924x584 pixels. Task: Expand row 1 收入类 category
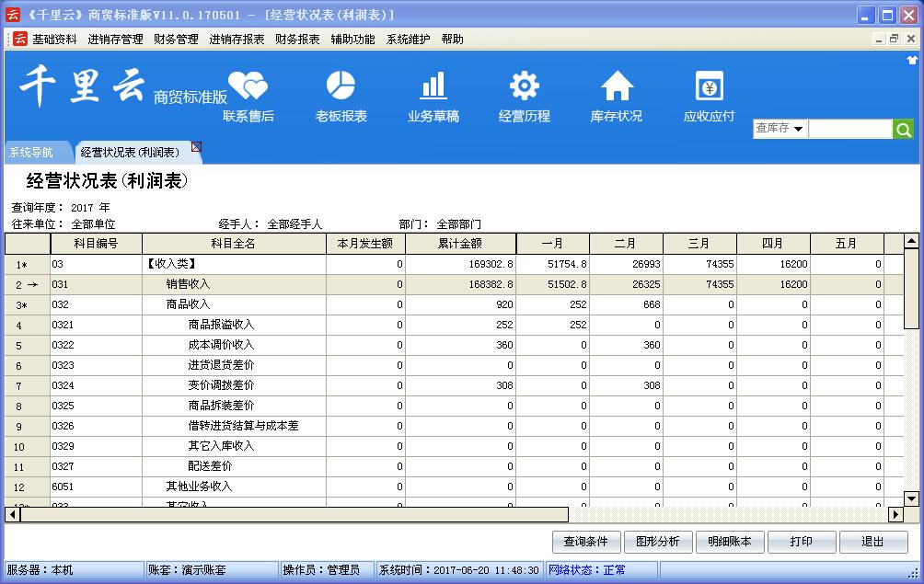[21, 265]
